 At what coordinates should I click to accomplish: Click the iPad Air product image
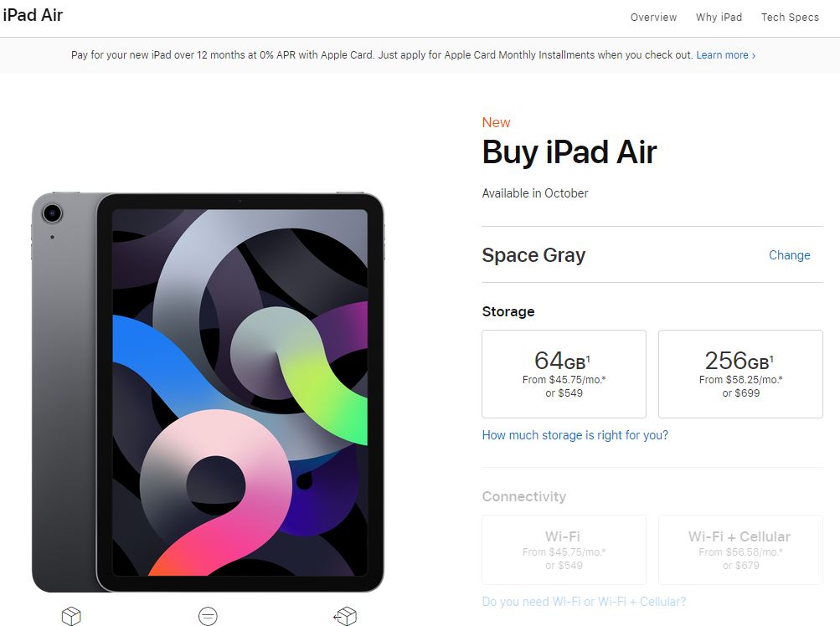pos(208,392)
